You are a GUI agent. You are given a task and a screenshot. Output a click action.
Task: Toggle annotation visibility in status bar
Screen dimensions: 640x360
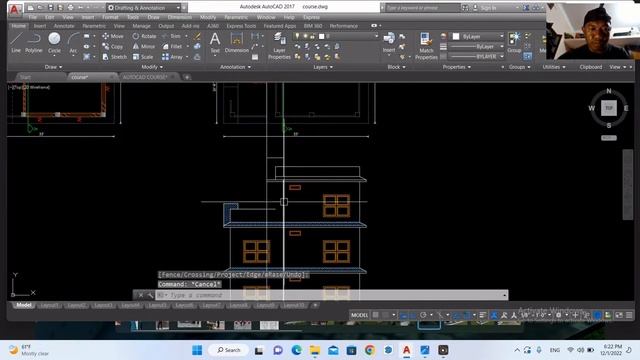[494, 315]
